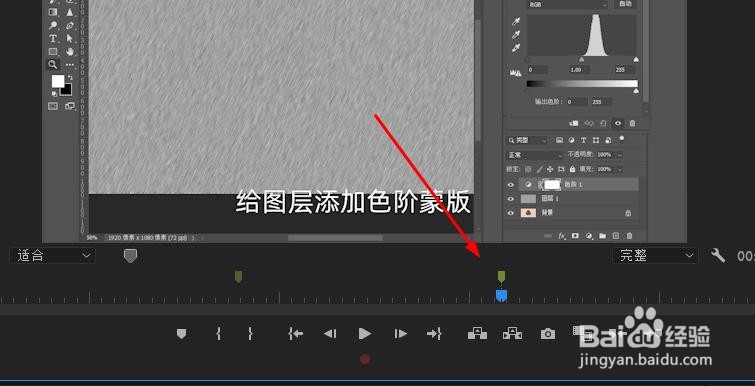The width and height of the screenshot is (755, 386).
Task: Open the monitor wrench settings
Action: 717,256
